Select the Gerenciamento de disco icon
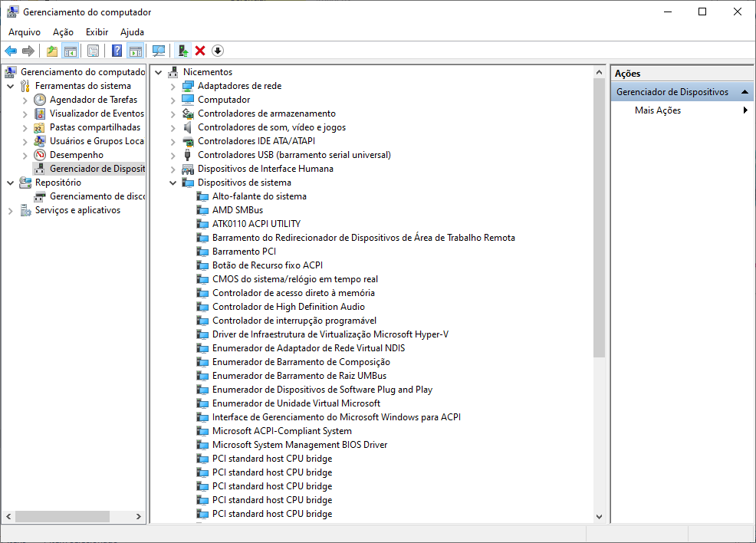Image resolution: width=756 pixels, height=543 pixels. tap(40, 197)
